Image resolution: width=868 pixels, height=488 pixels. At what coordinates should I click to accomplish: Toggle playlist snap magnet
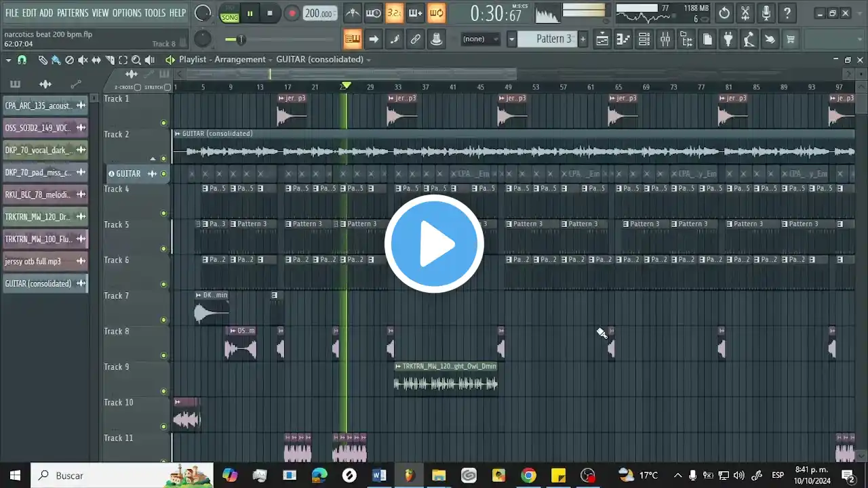[22, 60]
